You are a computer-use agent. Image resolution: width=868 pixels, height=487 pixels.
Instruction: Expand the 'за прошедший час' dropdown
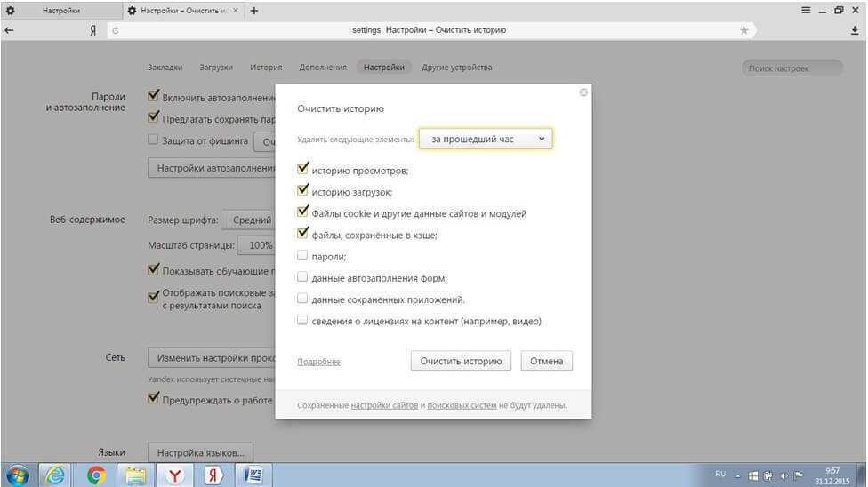[x=486, y=140]
